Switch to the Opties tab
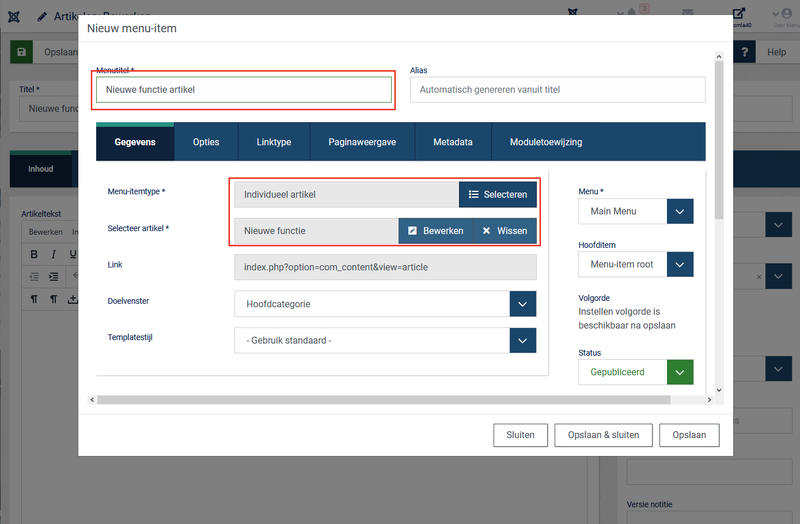The image size is (800, 524). pyautogui.click(x=206, y=142)
